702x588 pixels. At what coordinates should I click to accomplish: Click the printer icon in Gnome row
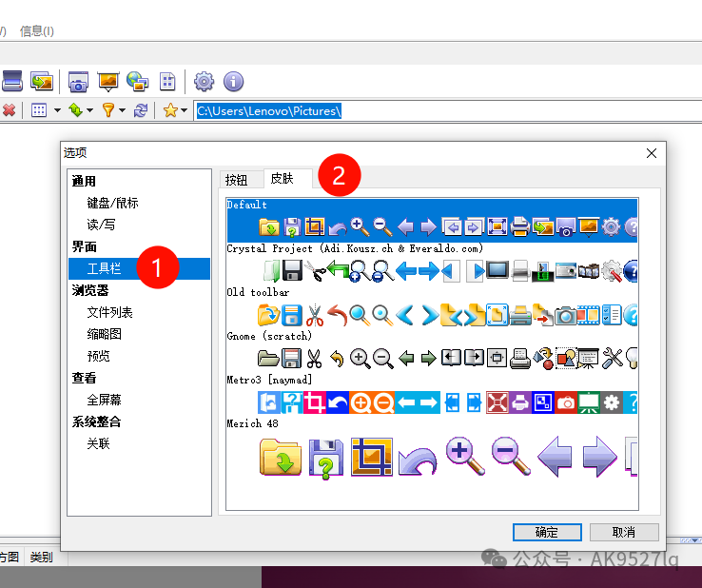coord(519,359)
